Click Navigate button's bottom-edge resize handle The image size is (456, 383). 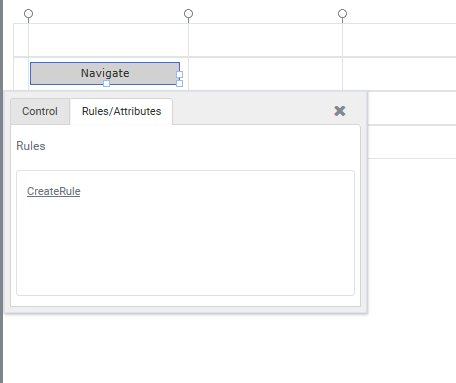[106, 83]
